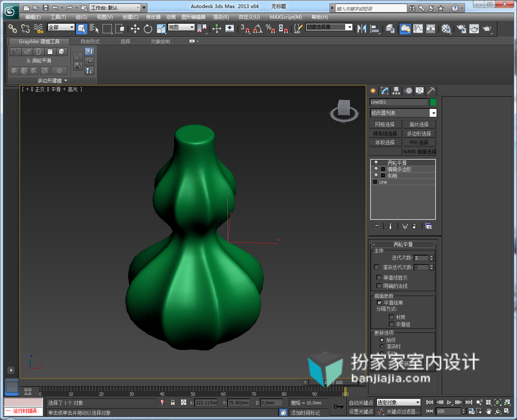Click the 网格选择 button
The width and height of the screenshot is (517, 420).
point(385,124)
